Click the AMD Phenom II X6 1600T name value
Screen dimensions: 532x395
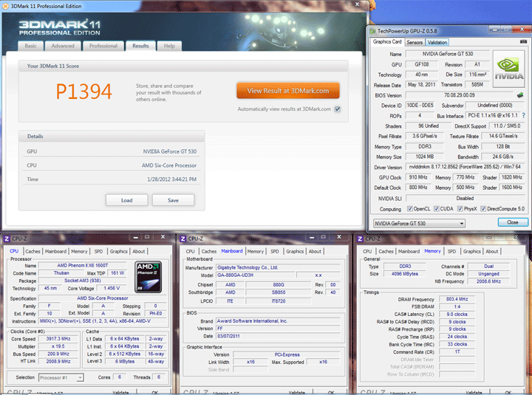point(83,266)
